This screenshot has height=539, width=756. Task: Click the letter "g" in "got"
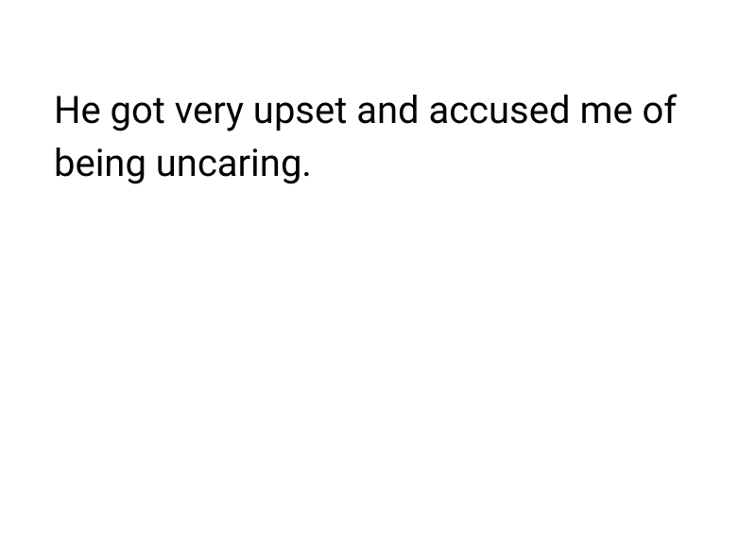pyautogui.click(x=121, y=115)
